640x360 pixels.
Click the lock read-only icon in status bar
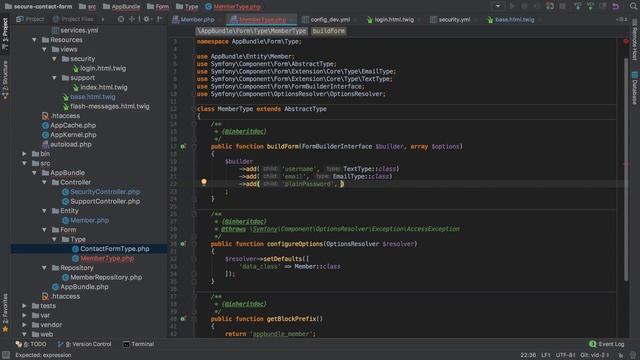pos(621,356)
